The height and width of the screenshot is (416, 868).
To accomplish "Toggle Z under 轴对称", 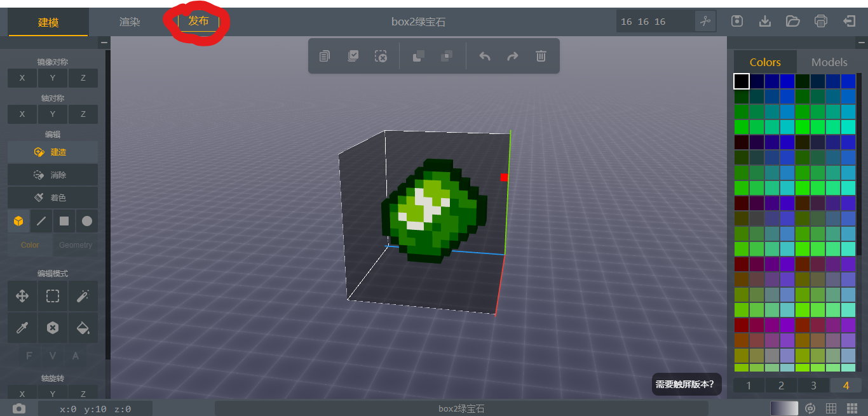I will click(83, 114).
